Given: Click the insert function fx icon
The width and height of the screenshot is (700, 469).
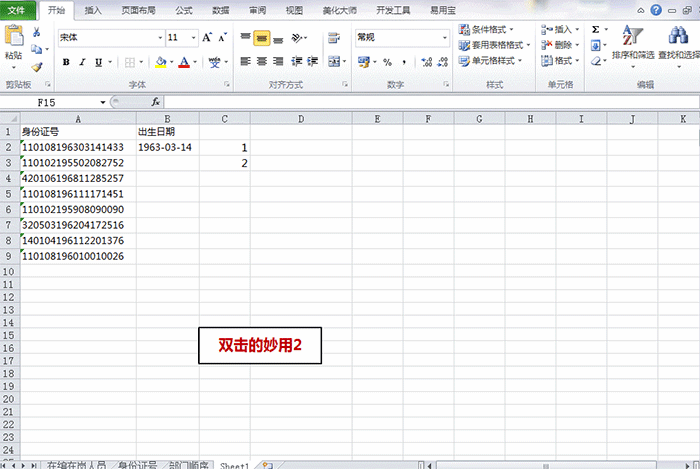Looking at the screenshot, I should click(x=155, y=102).
